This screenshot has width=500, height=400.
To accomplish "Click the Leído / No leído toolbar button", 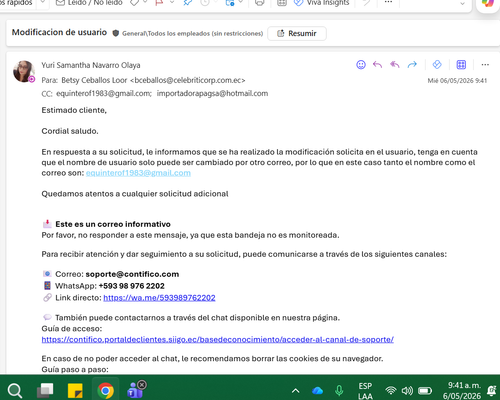I will (x=89, y=3).
